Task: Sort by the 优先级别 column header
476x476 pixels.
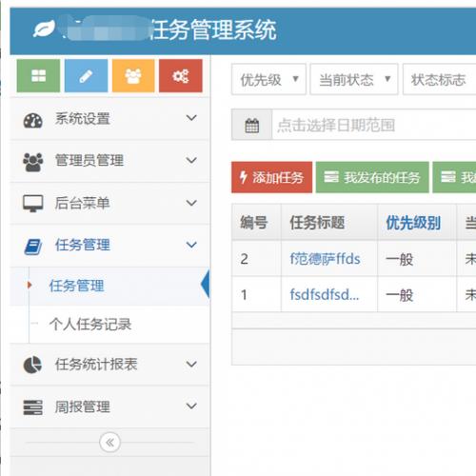Action: [413, 223]
